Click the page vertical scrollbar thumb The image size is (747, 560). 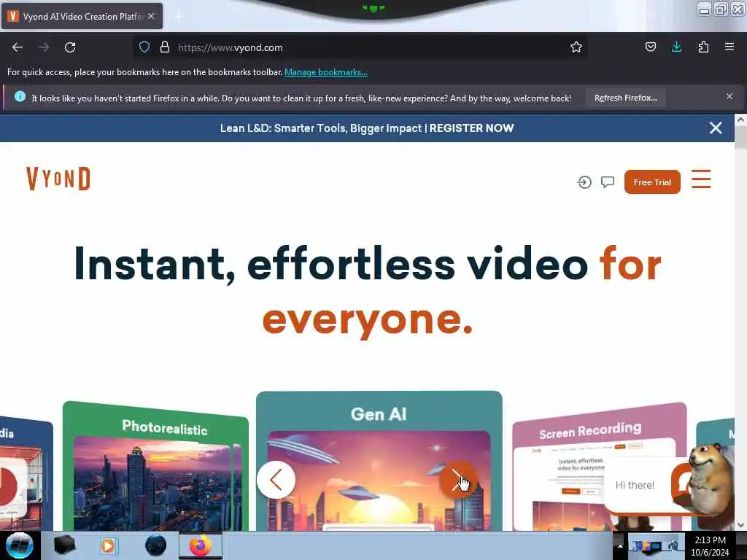coord(740,138)
